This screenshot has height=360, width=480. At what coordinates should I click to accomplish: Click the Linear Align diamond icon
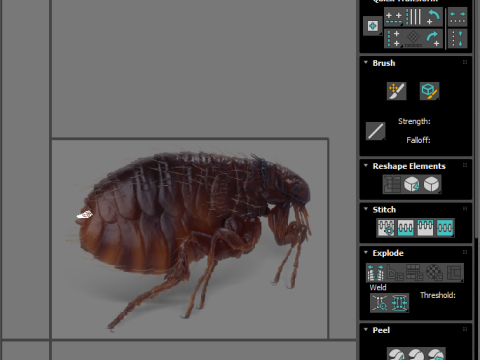414,39
